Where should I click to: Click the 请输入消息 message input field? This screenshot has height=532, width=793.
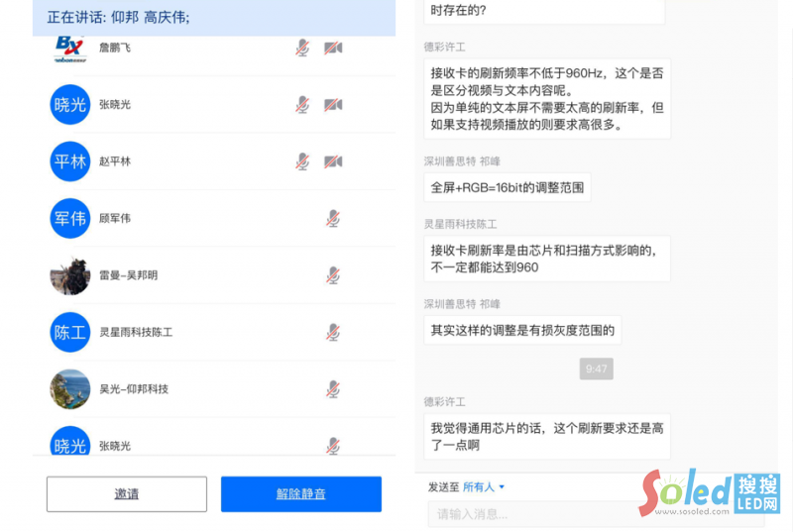pos(535,513)
